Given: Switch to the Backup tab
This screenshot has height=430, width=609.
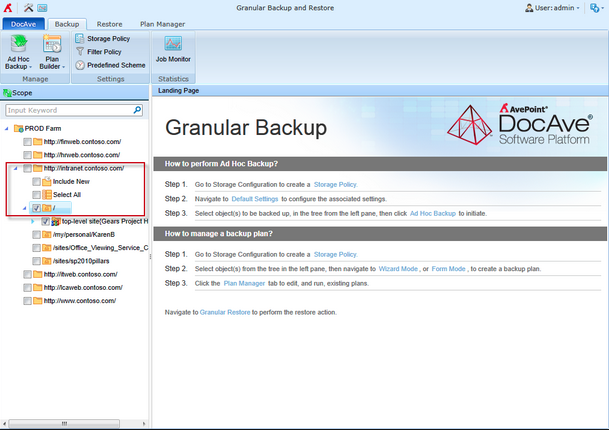Looking at the screenshot, I should [x=67, y=24].
